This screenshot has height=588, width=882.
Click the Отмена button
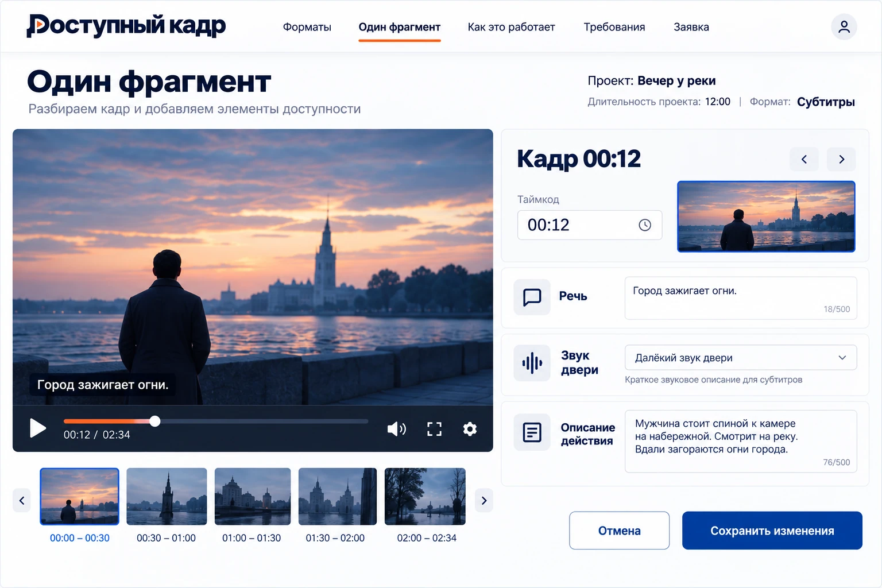[619, 531]
